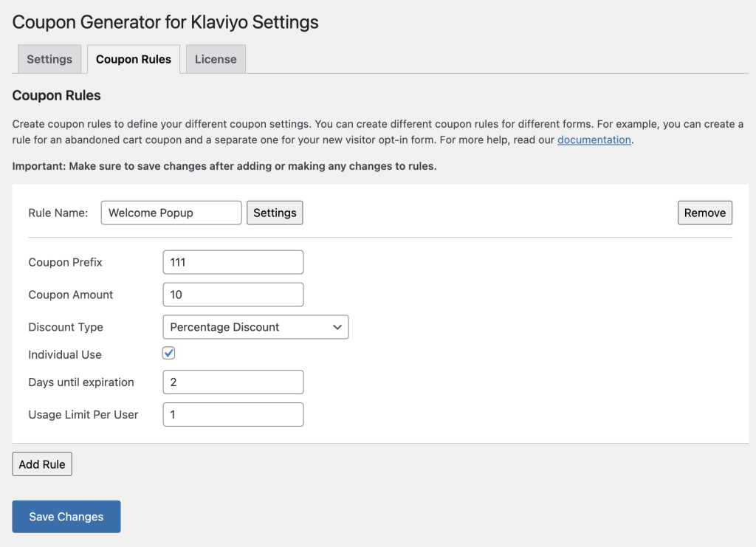Click the Discount Type label
756x547 pixels.
coord(66,327)
